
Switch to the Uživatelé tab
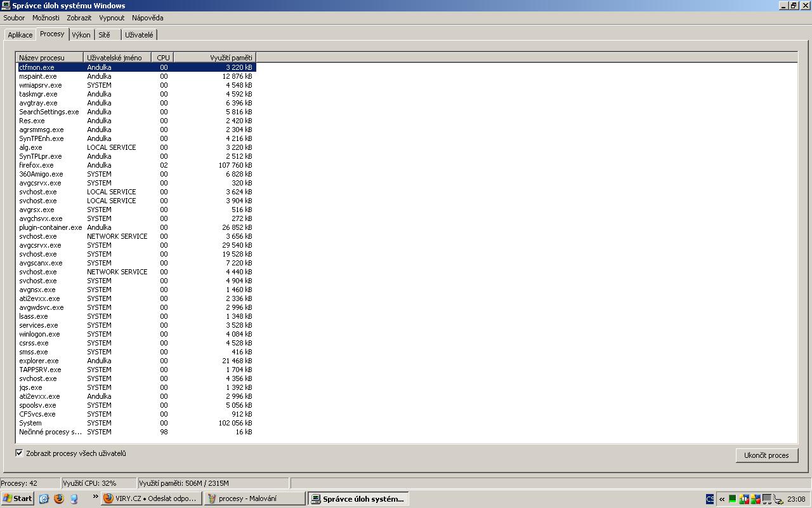tap(139, 35)
